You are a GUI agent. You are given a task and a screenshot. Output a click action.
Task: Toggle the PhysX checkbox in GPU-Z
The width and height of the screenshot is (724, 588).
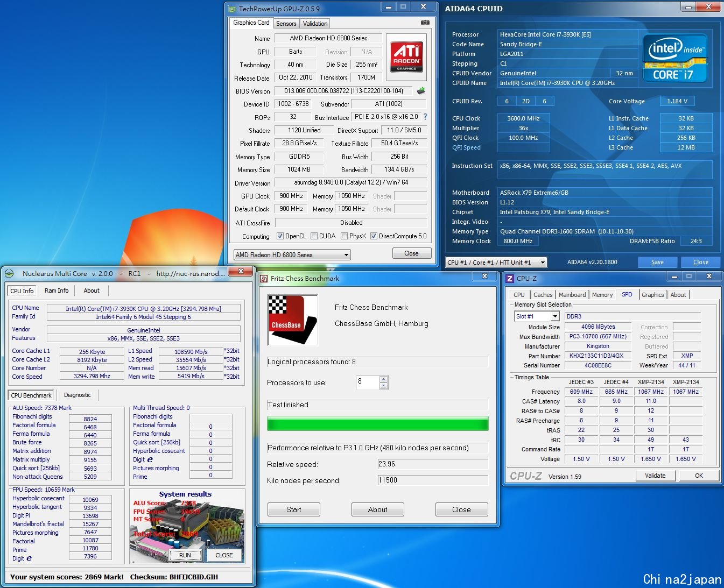[344, 236]
